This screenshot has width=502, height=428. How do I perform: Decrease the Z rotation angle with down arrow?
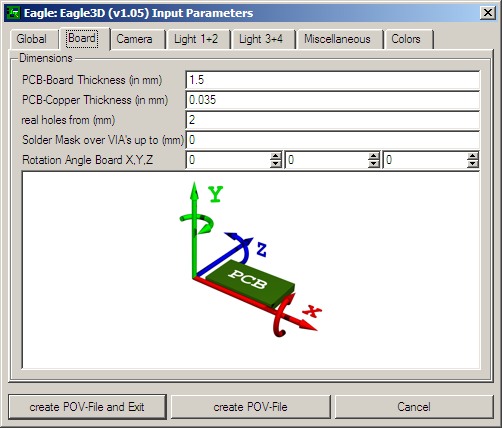[x=473, y=164]
